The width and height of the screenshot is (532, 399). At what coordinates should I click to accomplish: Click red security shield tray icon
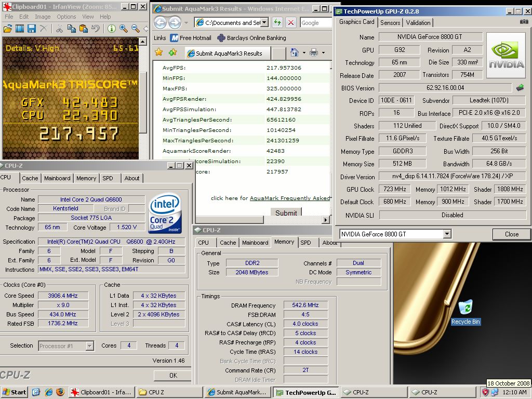pos(486,392)
